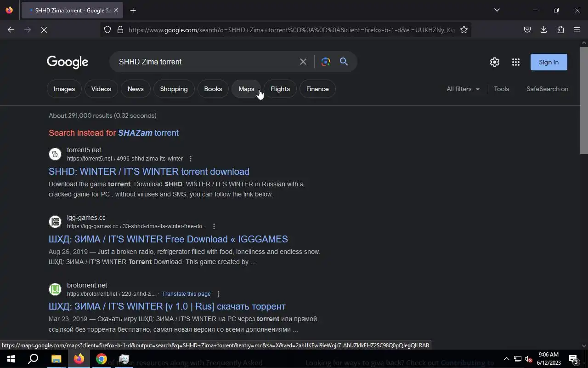Search by image with camera icon
This screenshot has height=368, width=588.
pyautogui.click(x=326, y=62)
